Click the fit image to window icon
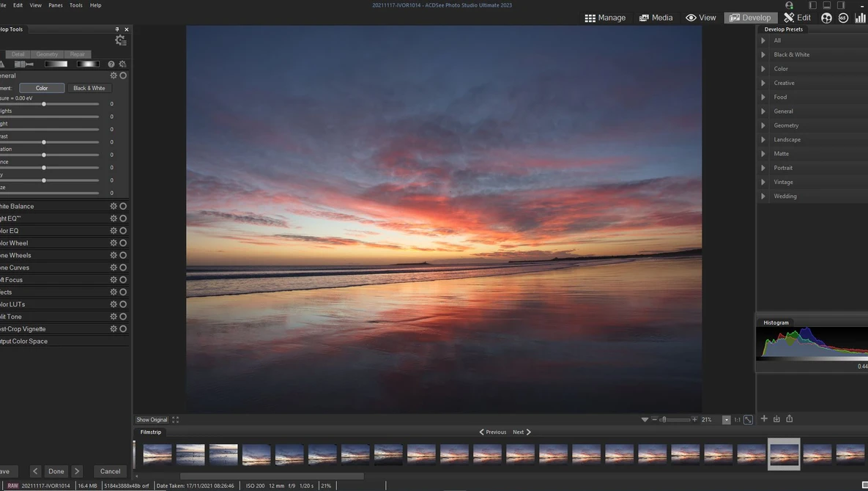The height and width of the screenshot is (491, 868). click(x=748, y=420)
